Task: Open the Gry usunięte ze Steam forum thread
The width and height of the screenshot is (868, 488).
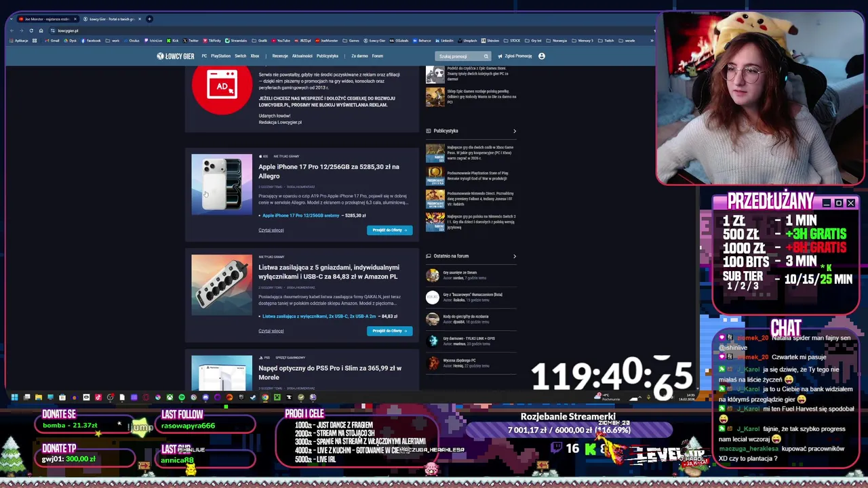Action: tap(460, 272)
